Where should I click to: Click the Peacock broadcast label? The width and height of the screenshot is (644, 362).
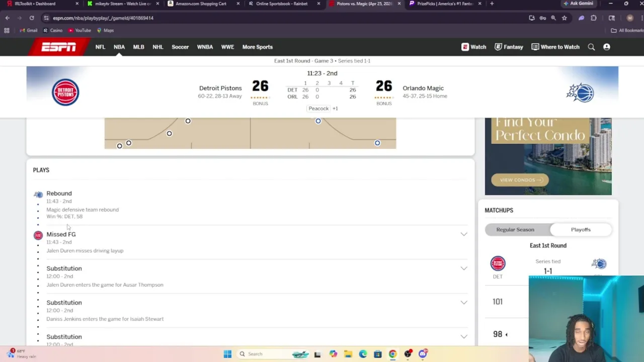pyautogui.click(x=318, y=109)
